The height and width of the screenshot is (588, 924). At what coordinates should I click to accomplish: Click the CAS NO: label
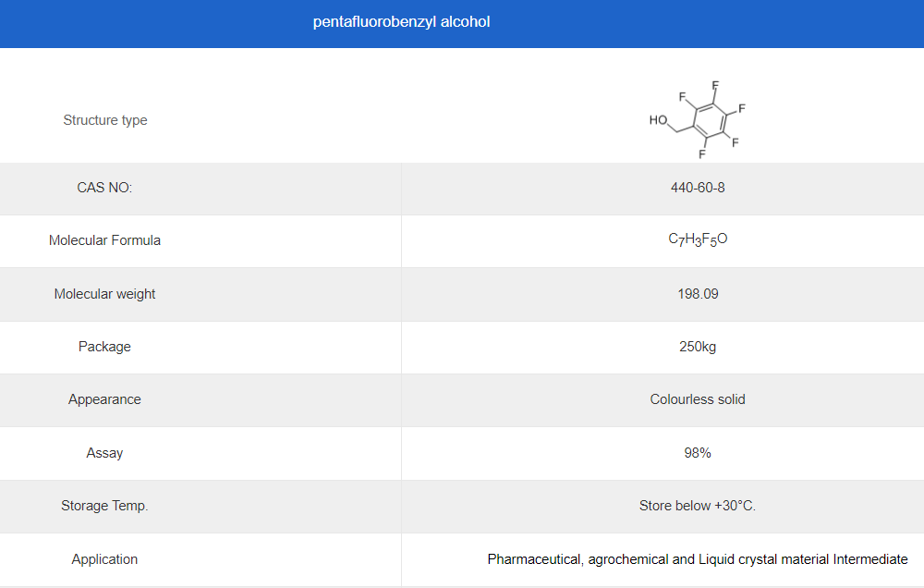104,188
